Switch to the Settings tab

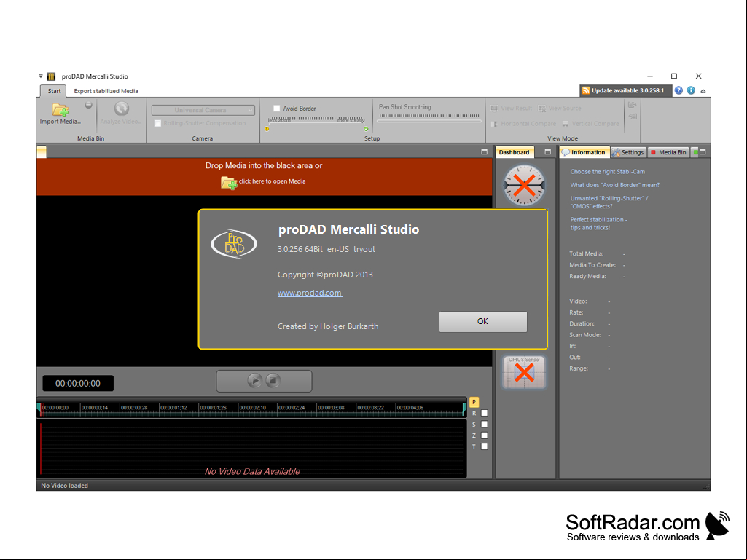pos(628,152)
